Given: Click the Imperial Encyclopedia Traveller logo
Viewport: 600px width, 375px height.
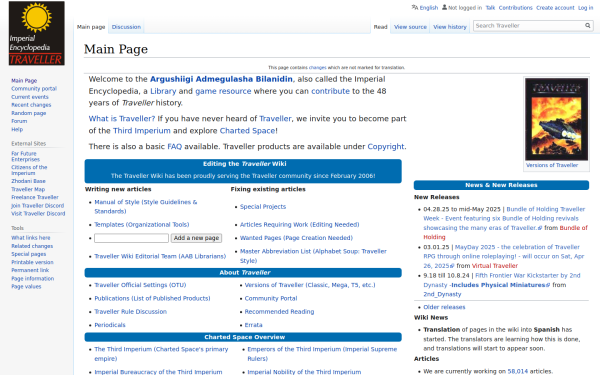Looking at the screenshot, I should (x=37, y=33).
